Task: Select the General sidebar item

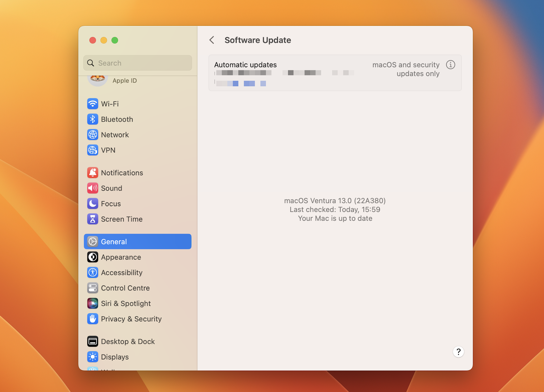Action: 137,242
